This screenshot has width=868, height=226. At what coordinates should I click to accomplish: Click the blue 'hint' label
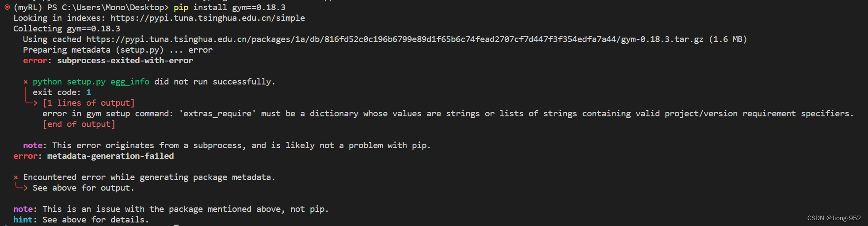pyautogui.click(x=23, y=220)
